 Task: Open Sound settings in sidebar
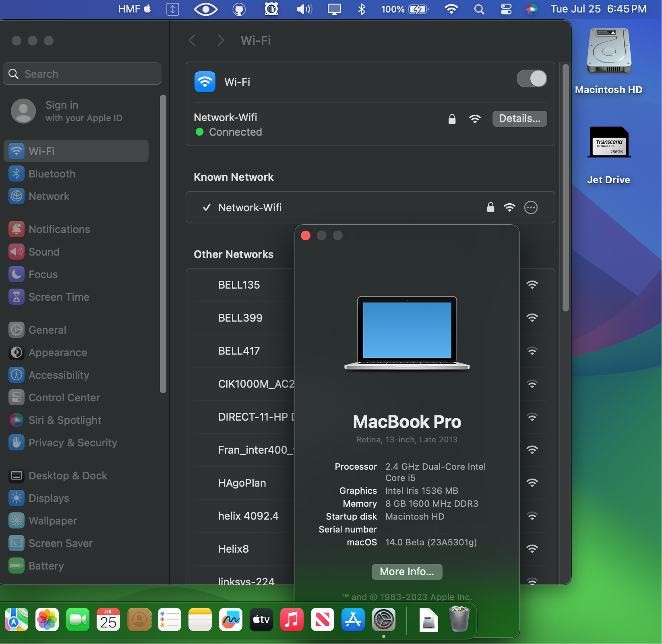[x=76, y=252]
